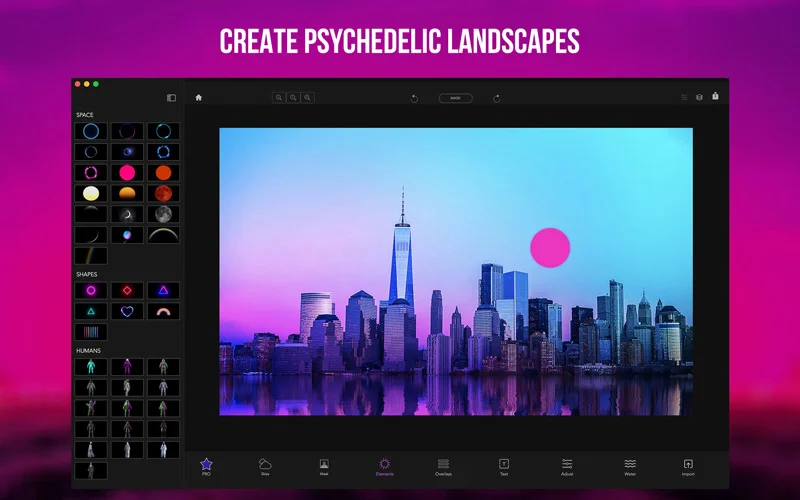
Task: Click the pink sun on the canvas
Action: tap(549, 247)
